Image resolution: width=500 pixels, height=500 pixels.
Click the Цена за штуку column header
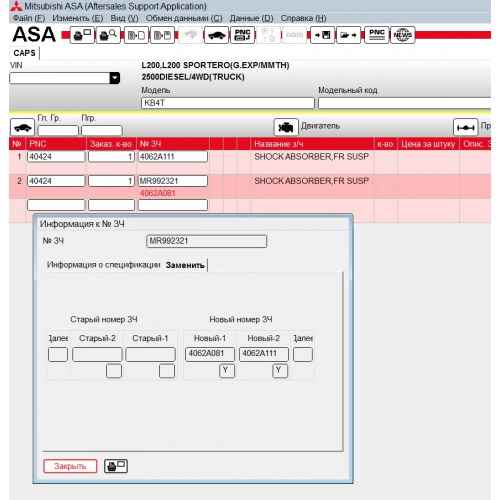pyautogui.click(x=428, y=144)
